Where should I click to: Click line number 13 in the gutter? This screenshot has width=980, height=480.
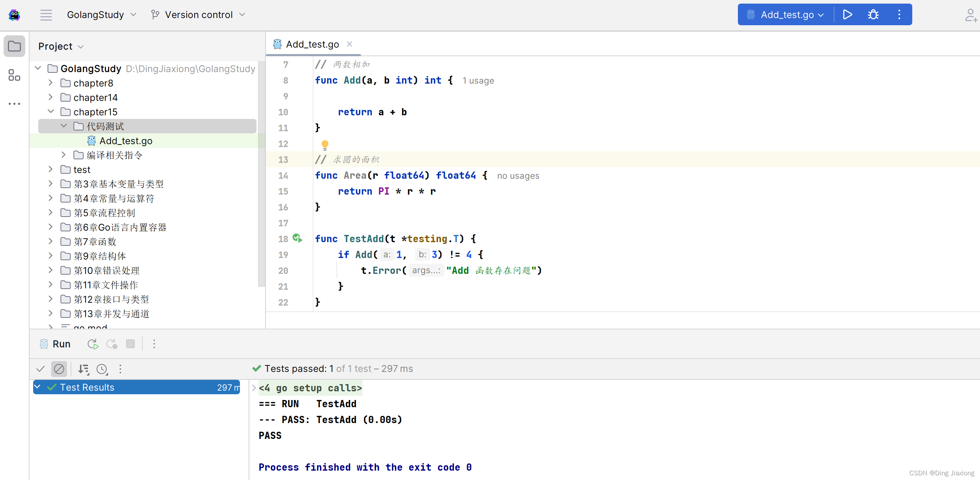283,160
